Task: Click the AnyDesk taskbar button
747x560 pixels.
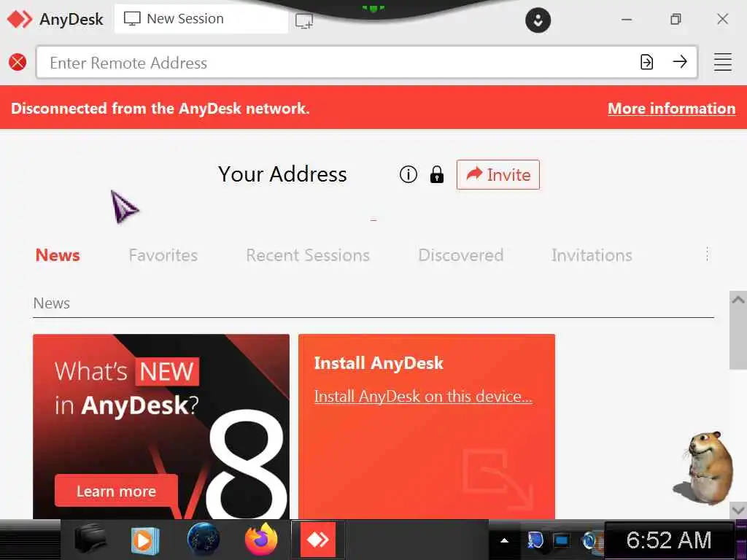Action: [318, 540]
